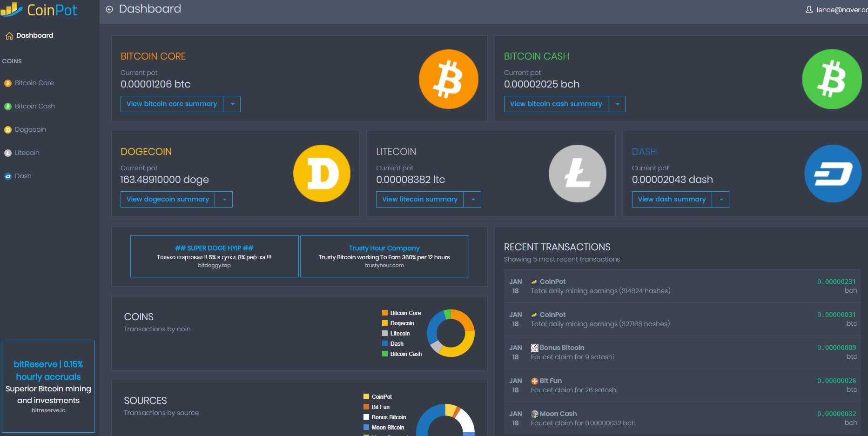Toggle Dash legend swatch in Coins chart
This screenshot has width=868, height=436.
pyautogui.click(x=385, y=344)
